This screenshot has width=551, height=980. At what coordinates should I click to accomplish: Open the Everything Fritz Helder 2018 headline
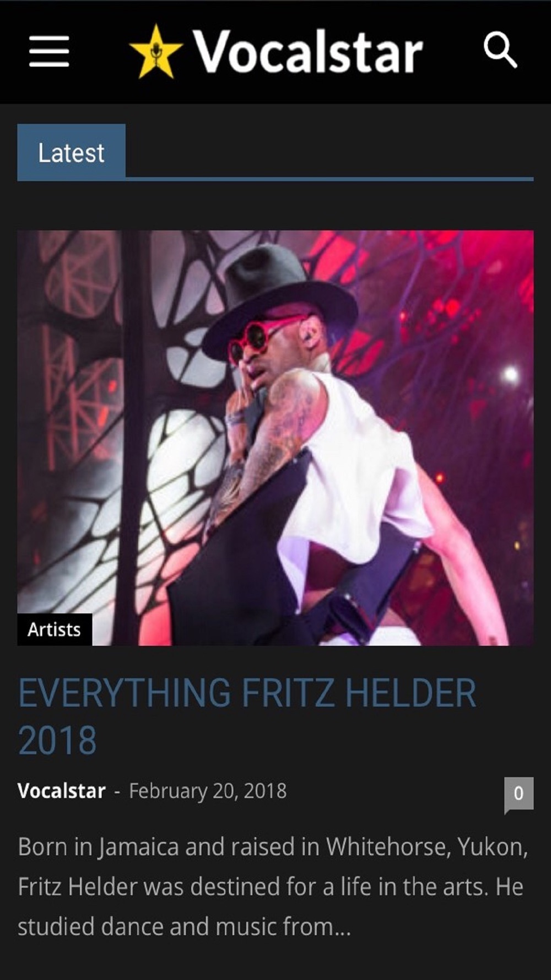tap(247, 717)
